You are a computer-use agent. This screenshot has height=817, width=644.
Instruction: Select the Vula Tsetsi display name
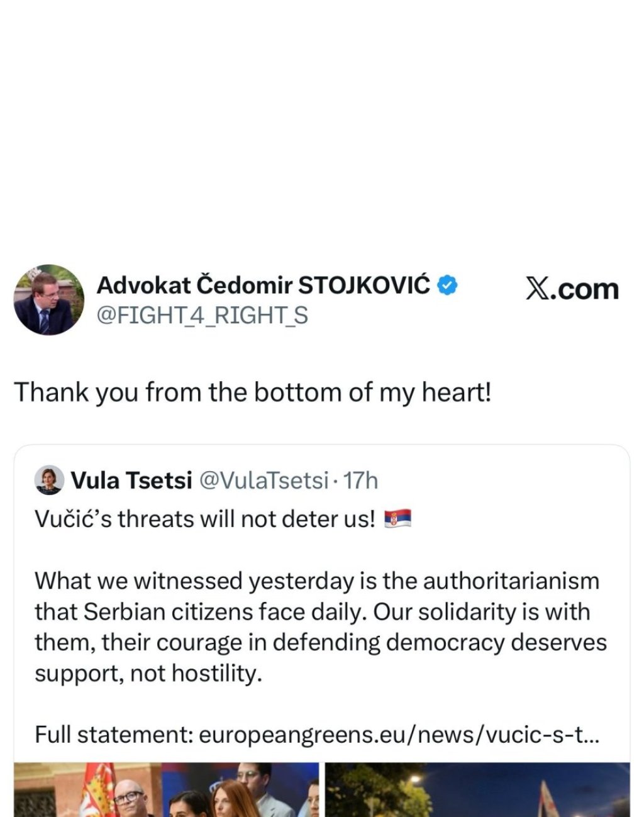[x=131, y=481]
